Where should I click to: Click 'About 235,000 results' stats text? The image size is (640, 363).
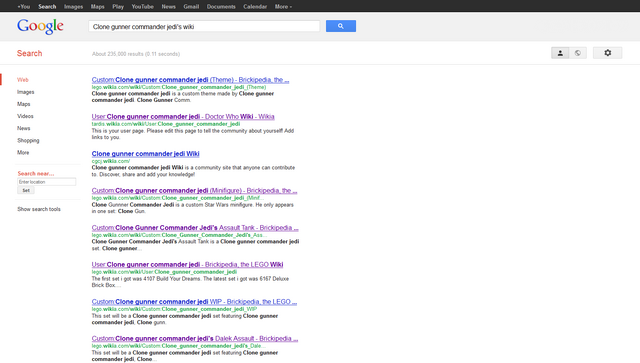[x=136, y=54]
